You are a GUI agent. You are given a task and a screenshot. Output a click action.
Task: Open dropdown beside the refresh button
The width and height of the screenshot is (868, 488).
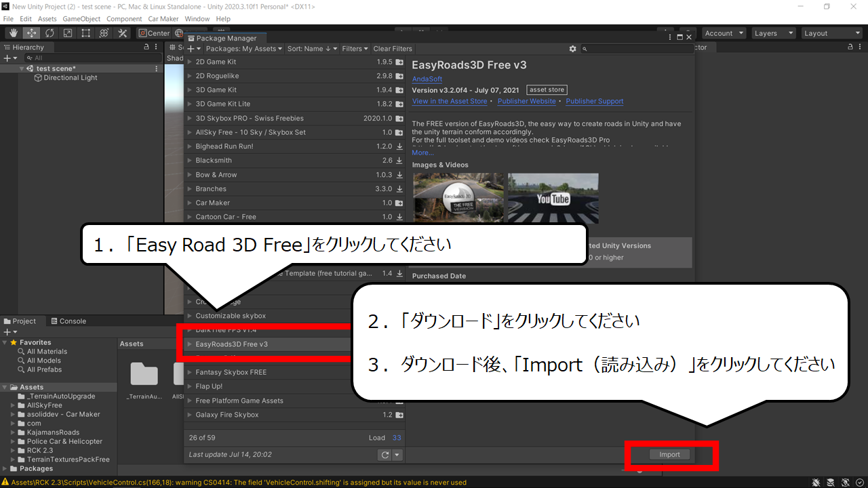[x=397, y=455]
